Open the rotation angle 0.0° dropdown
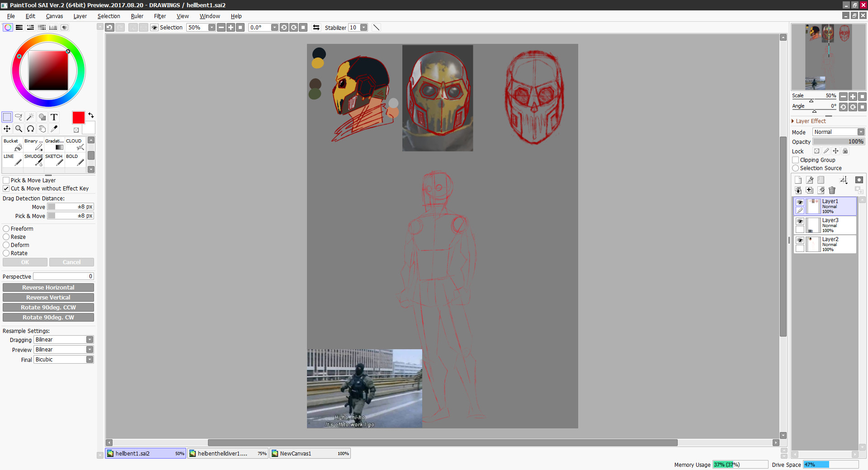 tap(274, 28)
